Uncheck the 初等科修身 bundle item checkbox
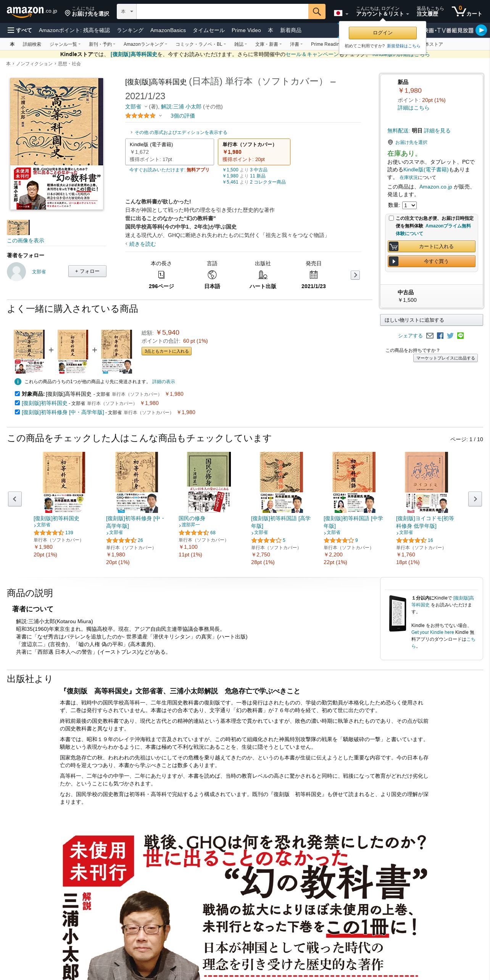 [x=17, y=412]
